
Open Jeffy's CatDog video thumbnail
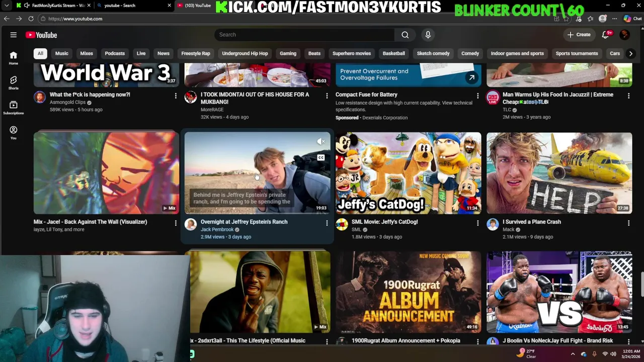[x=409, y=173]
